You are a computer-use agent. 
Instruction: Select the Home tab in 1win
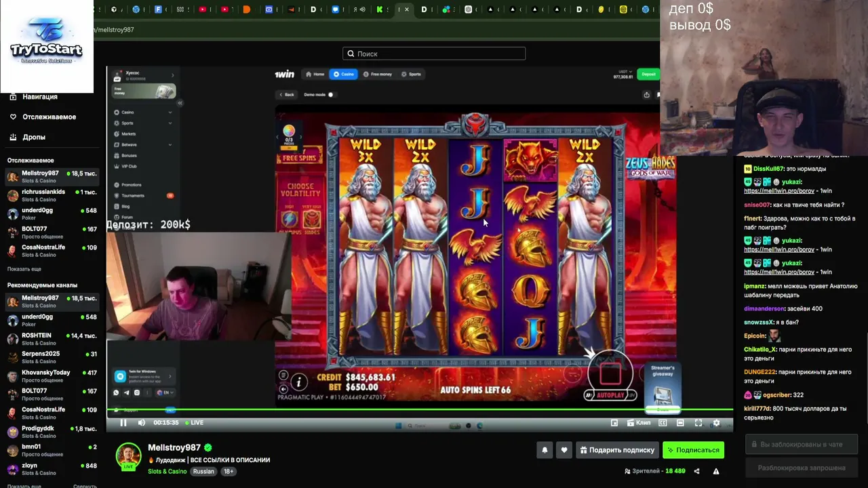315,74
